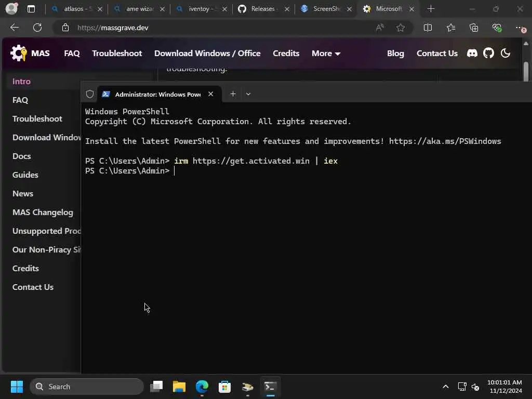Select Guides in the sidebar

25,175
